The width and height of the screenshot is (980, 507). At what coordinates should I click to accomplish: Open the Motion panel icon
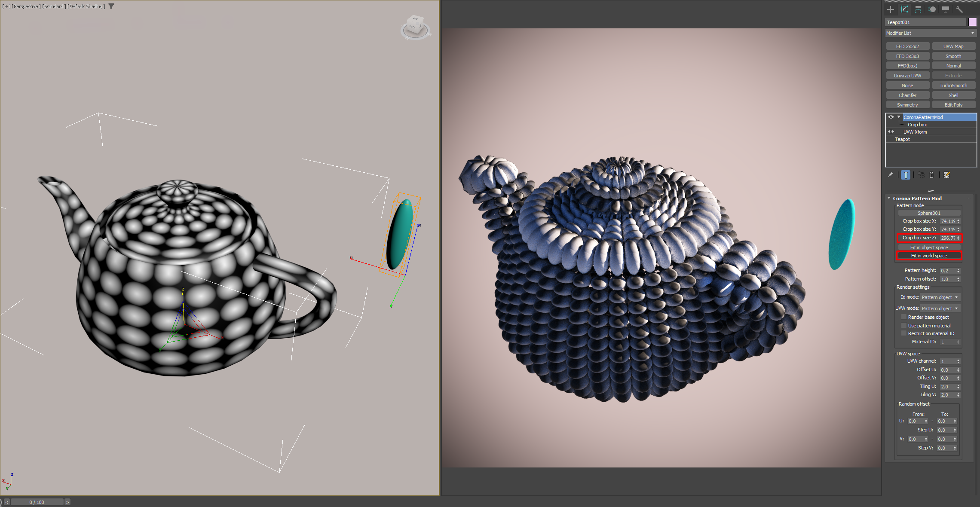pos(932,9)
